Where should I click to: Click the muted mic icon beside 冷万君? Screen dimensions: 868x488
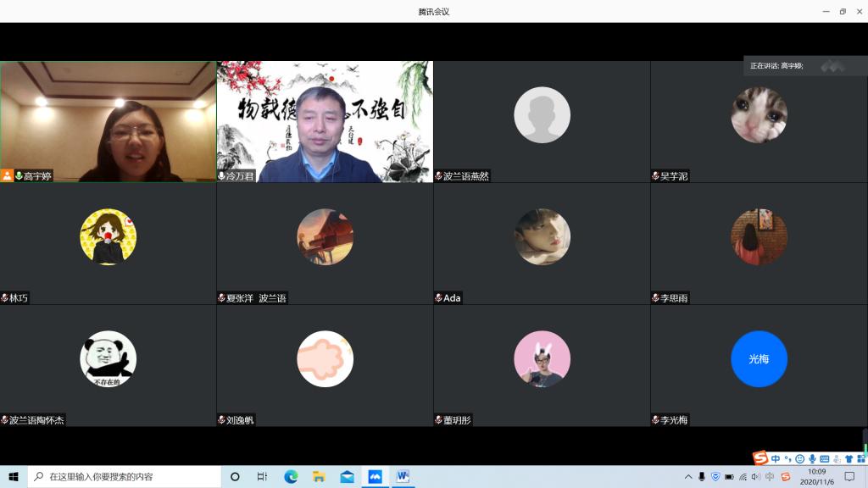pos(222,176)
